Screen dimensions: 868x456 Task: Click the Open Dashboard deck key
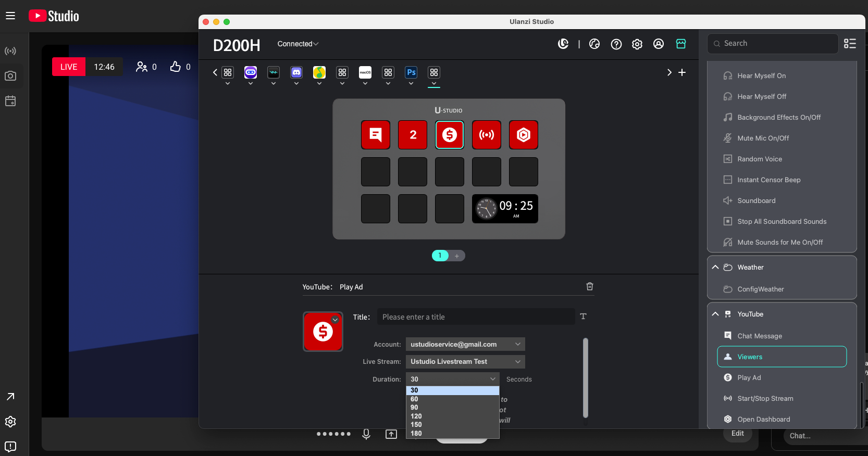523,135
